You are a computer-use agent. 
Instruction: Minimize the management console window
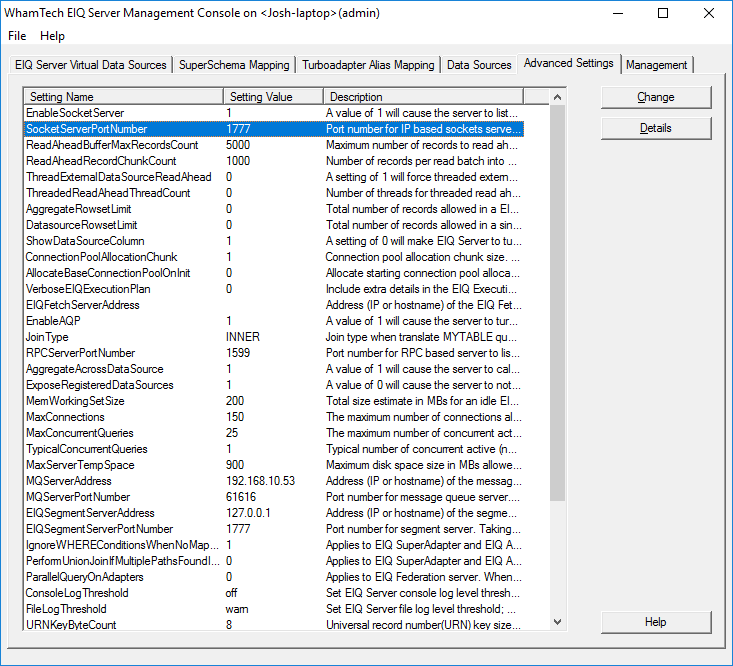click(x=618, y=14)
